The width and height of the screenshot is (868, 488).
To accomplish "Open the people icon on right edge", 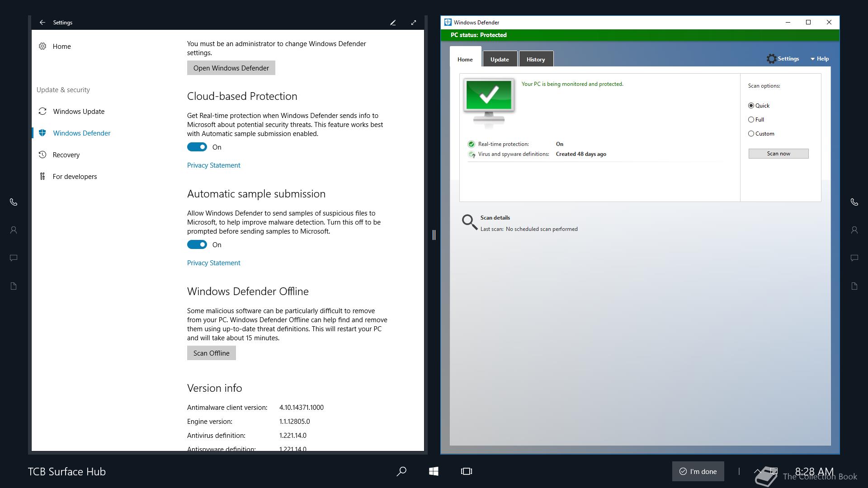I will [x=854, y=230].
